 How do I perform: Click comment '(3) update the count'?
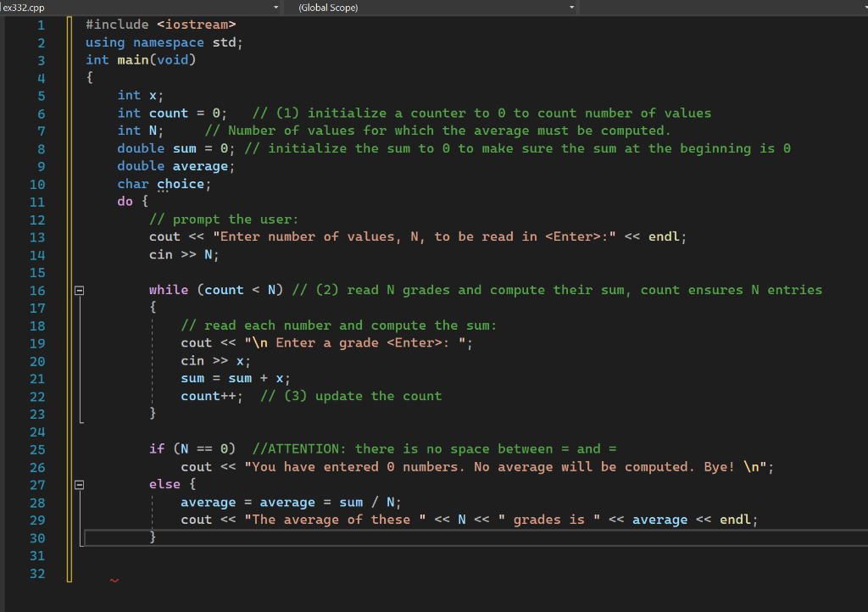[x=363, y=396]
